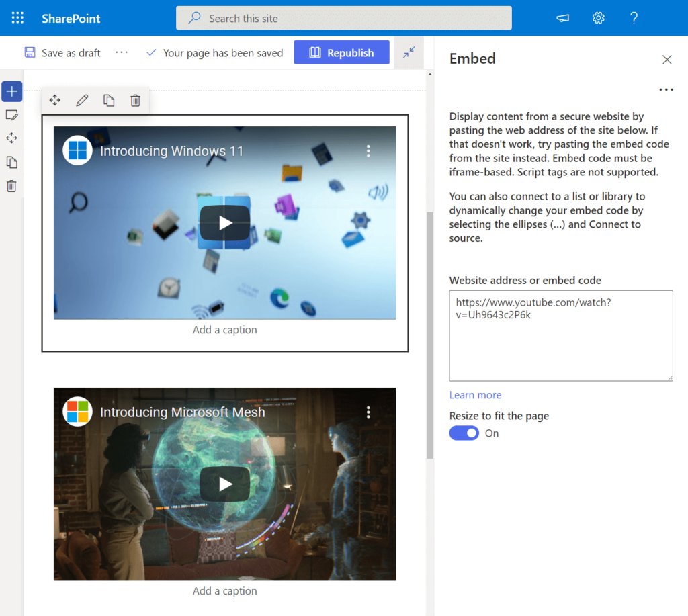Toggle Resize to fit the page

pos(464,433)
